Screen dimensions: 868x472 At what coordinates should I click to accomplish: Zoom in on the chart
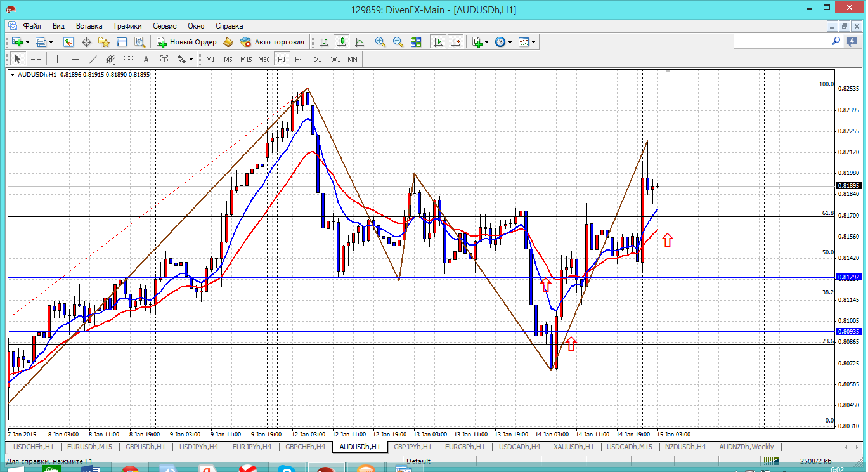click(380, 42)
